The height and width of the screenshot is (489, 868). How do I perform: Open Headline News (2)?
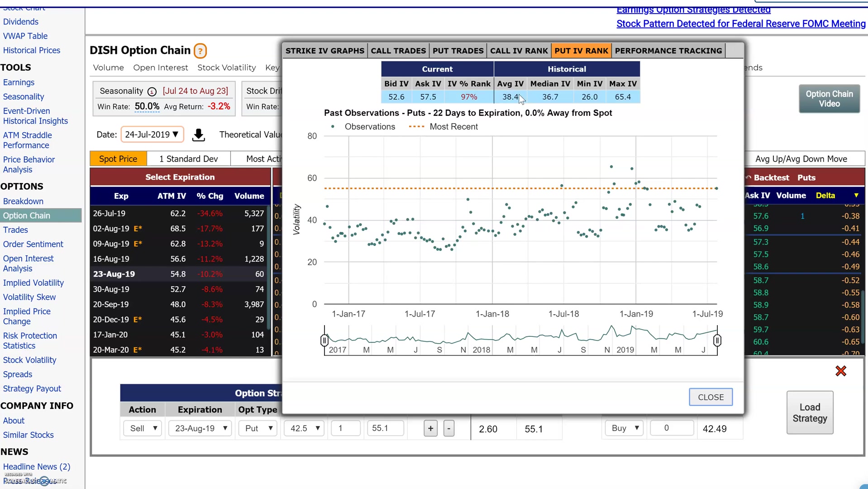37,467
